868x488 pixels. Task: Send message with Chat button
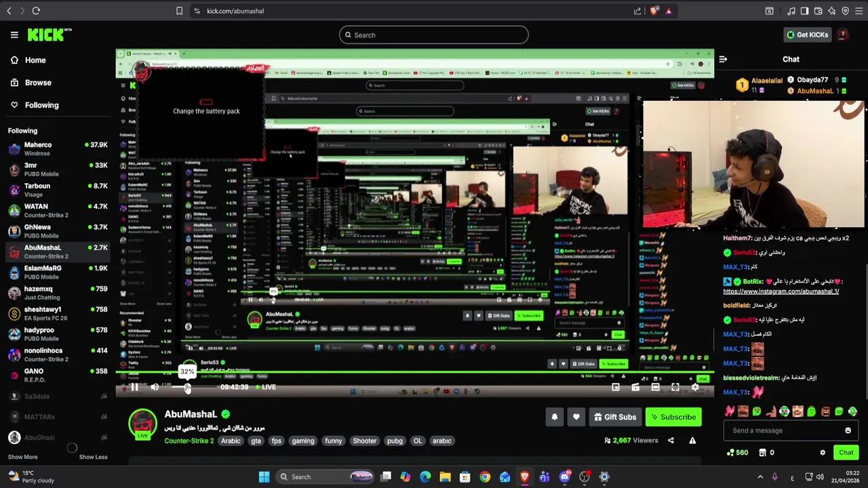tap(846, 453)
